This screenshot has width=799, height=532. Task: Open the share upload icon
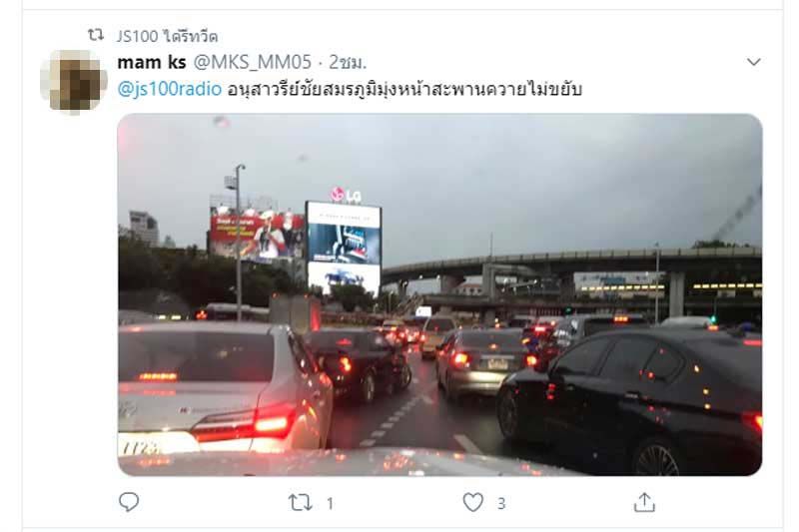(644, 502)
